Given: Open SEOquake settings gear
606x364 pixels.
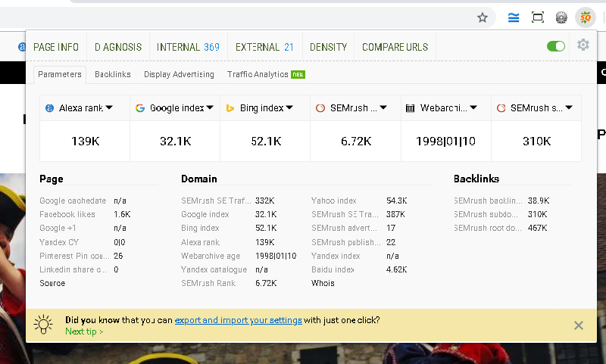Looking at the screenshot, I should click(583, 45).
